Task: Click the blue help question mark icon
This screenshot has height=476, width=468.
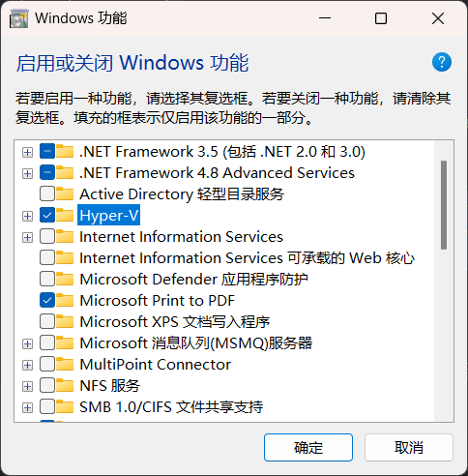Action: tap(442, 62)
